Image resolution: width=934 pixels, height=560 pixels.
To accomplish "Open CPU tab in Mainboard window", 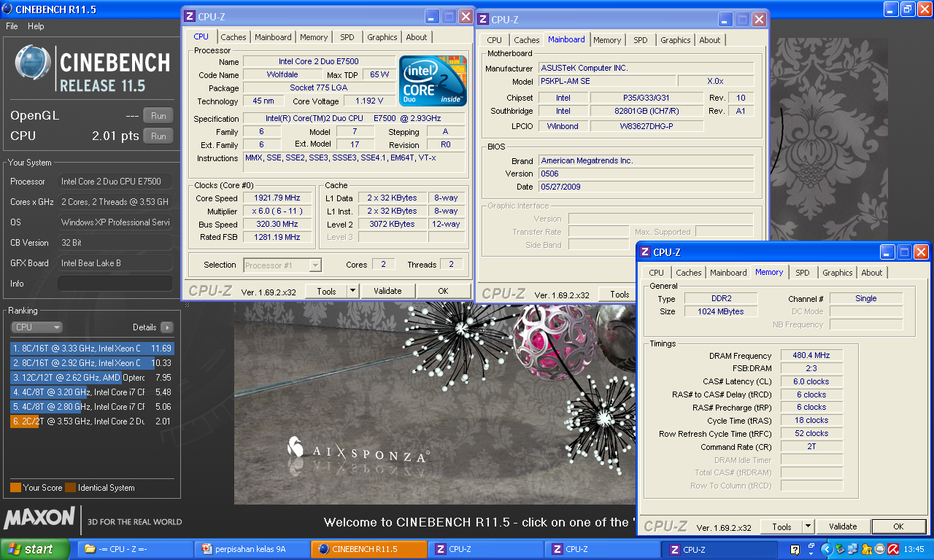I will point(494,40).
